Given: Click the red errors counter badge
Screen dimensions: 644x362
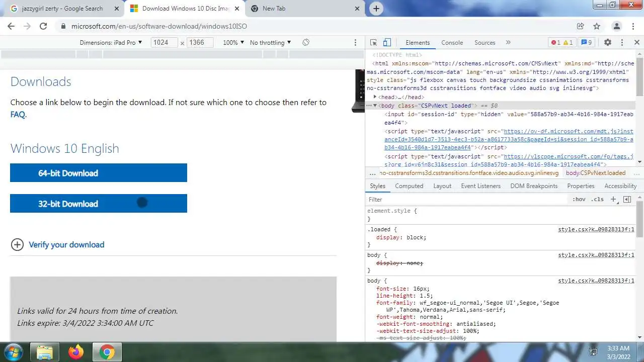Looking at the screenshot, I should pos(555,43).
